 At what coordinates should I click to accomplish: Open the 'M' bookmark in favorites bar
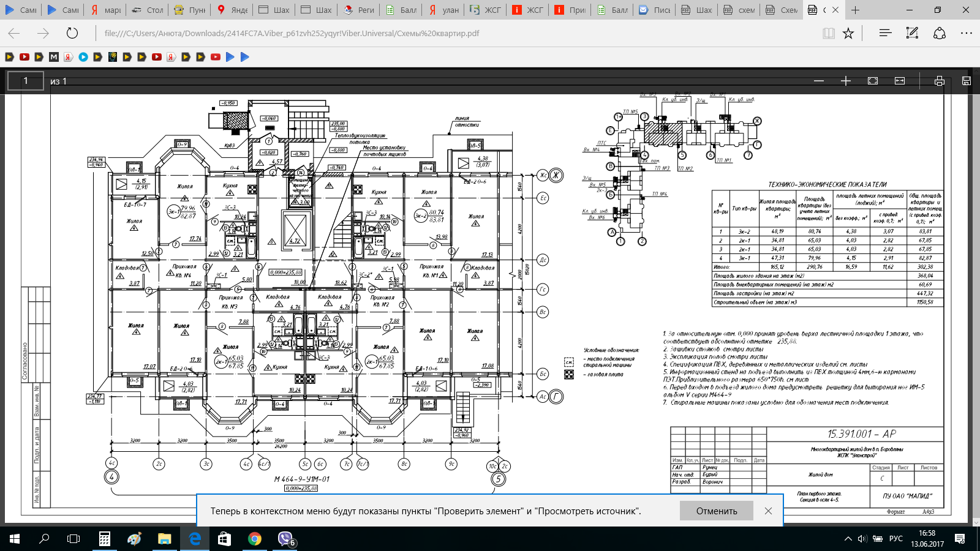[x=54, y=57]
